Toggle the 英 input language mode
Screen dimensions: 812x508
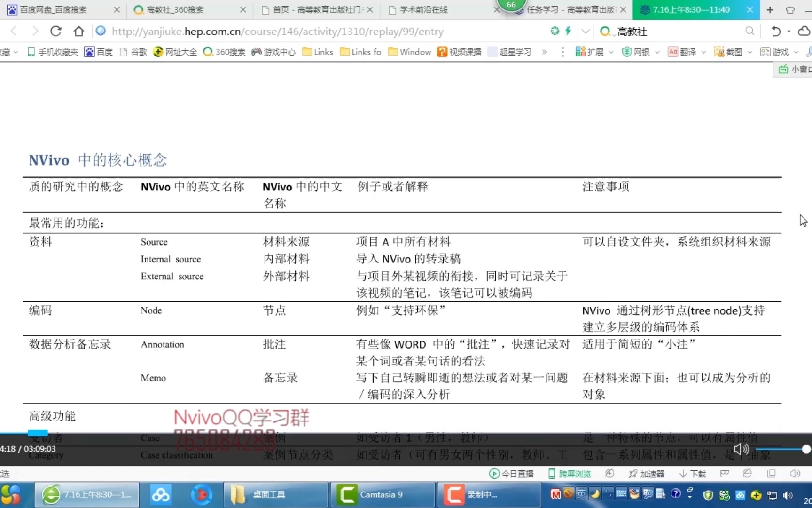582,493
